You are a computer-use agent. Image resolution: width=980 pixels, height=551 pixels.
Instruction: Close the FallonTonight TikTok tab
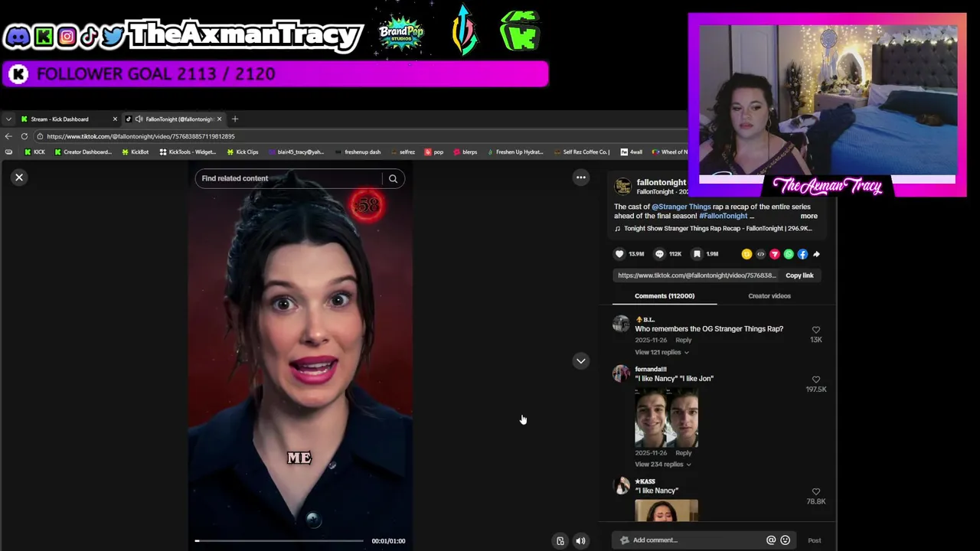click(x=219, y=119)
